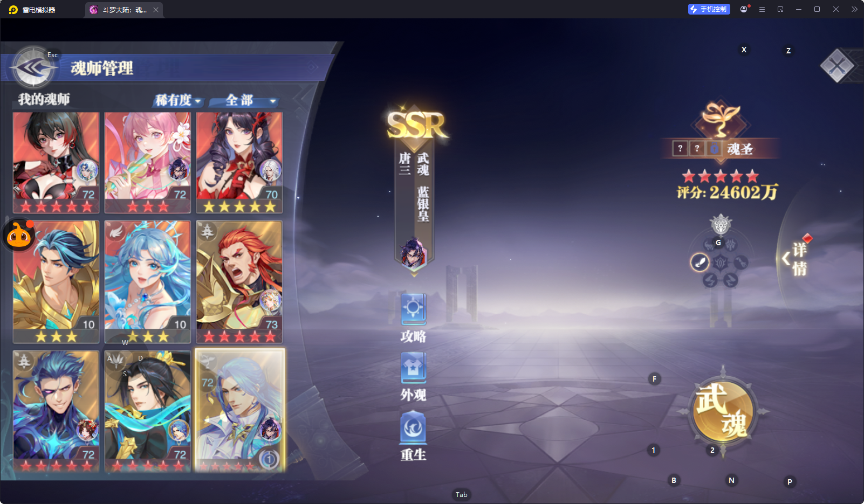Click the pop-out window icon in the title bar

pyautogui.click(x=780, y=9)
